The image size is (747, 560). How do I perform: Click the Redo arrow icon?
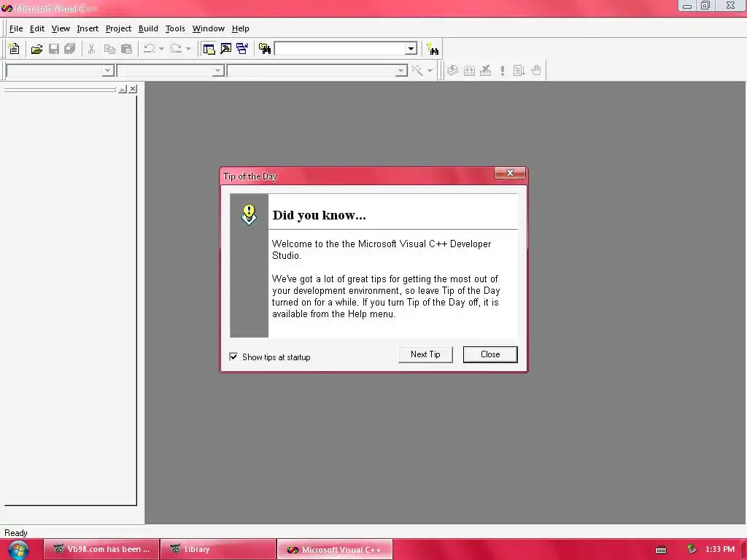[176, 49]
